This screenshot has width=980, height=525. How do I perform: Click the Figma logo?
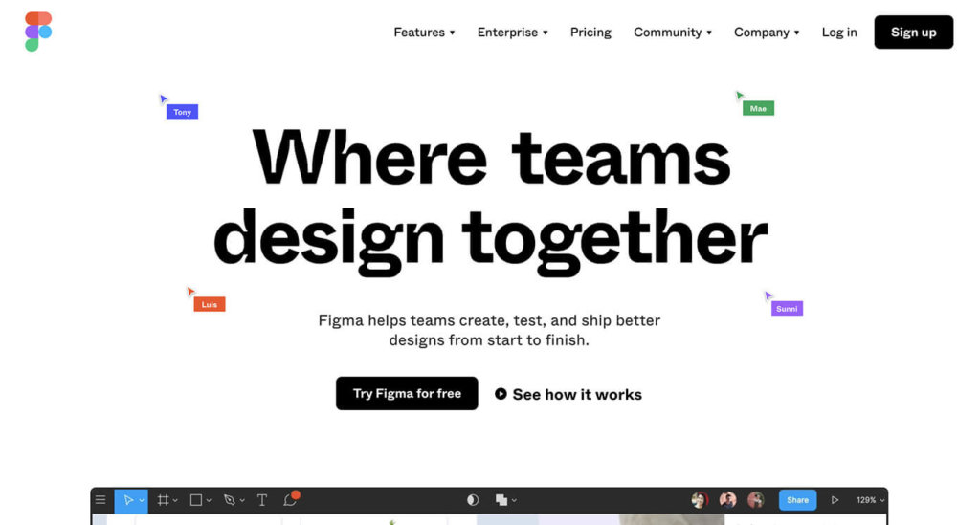pyautogui.click(x=38, y=32)
